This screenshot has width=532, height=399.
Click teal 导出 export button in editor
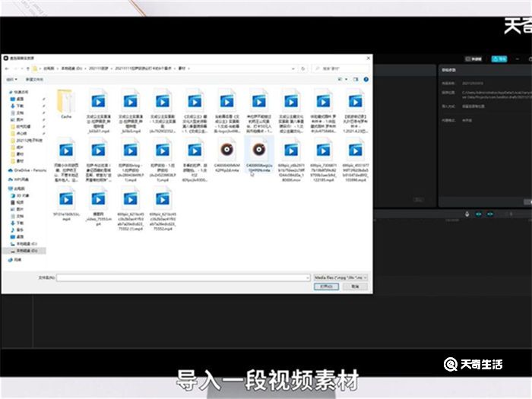pos(499,59)
